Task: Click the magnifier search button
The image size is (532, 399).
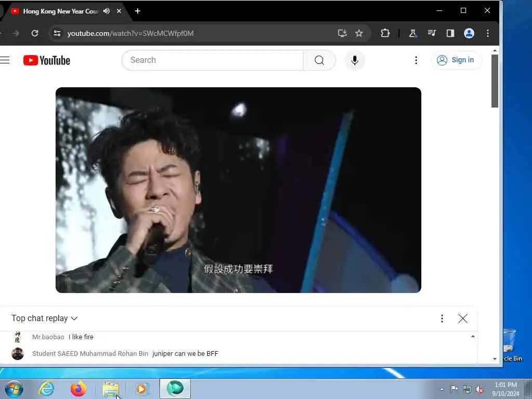Action: pos(320,60)
